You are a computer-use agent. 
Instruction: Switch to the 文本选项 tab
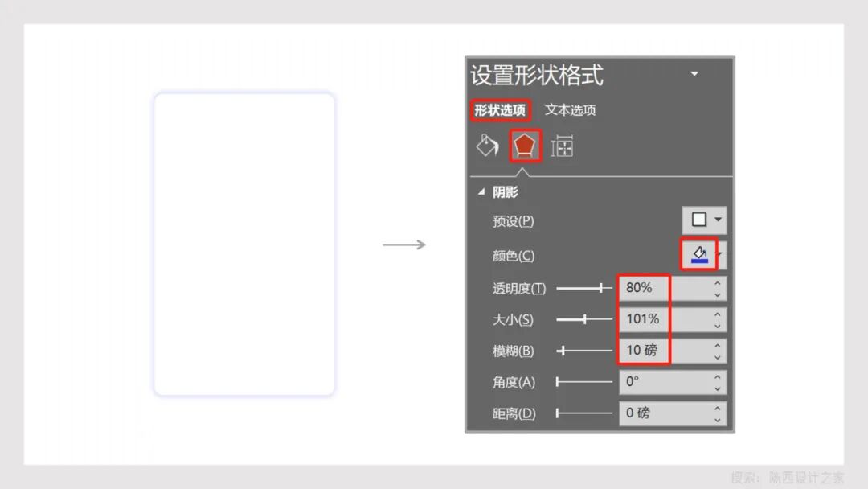pos(570,109)
